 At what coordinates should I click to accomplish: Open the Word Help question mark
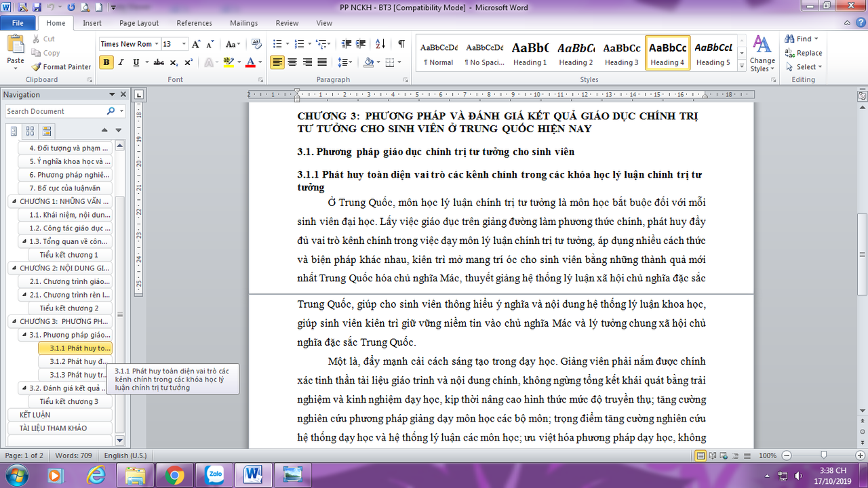(x=860, y=24)
